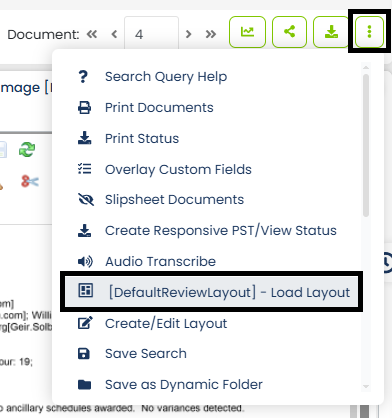Click the share icon button
Viewport: 392px width, 418px height.
pyautogui.click(x=289, y=32)
